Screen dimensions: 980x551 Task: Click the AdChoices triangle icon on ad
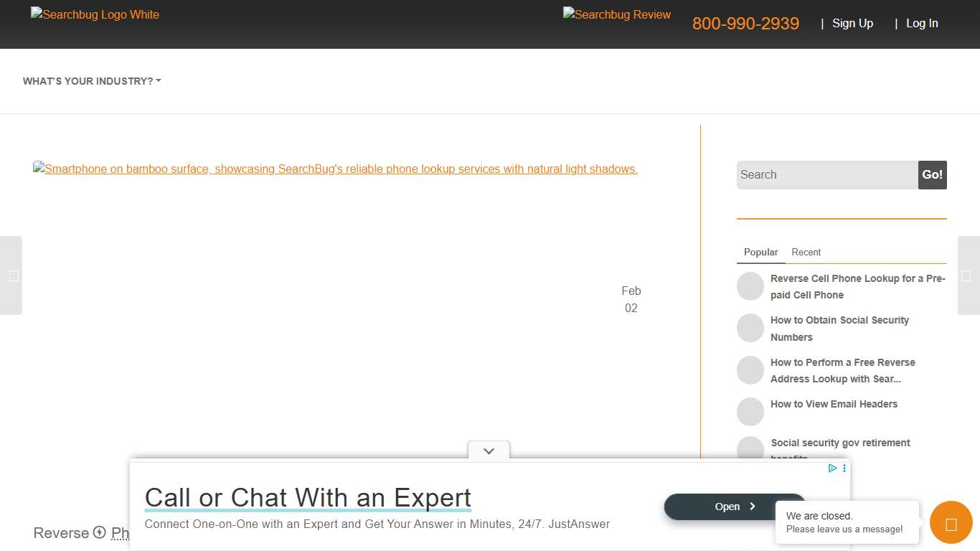coord(832,468)
